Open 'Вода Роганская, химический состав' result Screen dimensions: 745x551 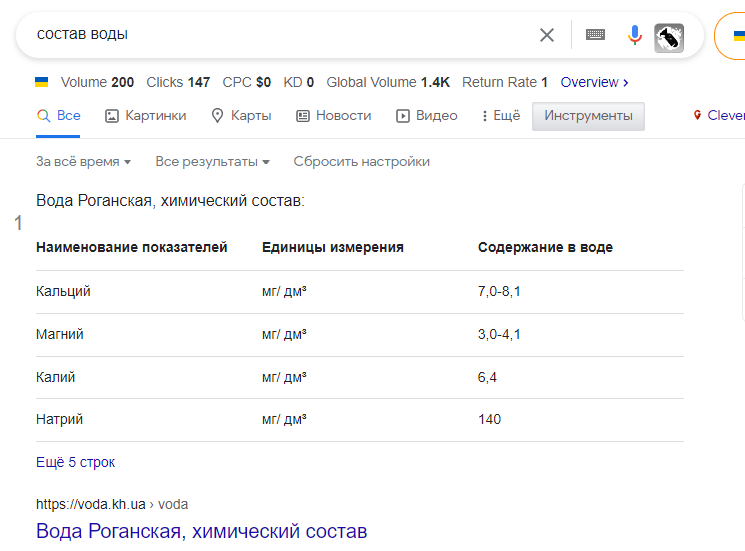(x=201, y=531)
